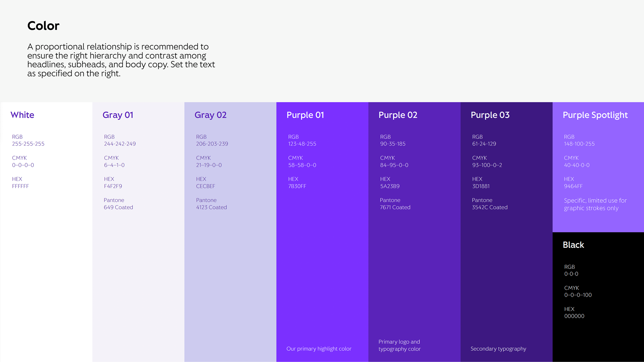
Task: Click the Purple 02 swatch heading
Action: tap(397, 115)
